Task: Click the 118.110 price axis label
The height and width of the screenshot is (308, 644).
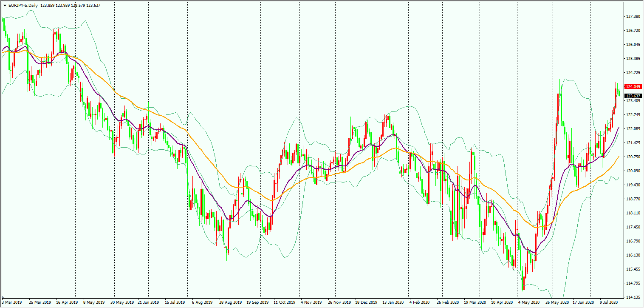Action: (633, 213)
